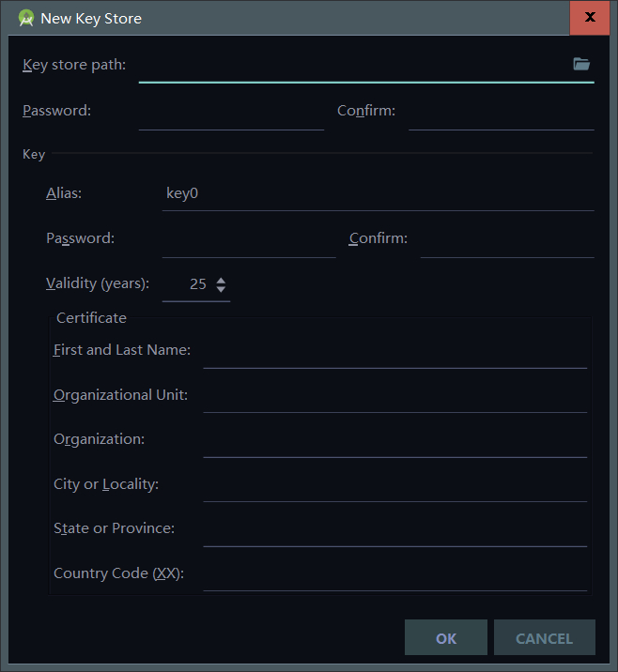Select the Organization input field
This screenshot has height=672, width=618.
click(x=395, y=441)
